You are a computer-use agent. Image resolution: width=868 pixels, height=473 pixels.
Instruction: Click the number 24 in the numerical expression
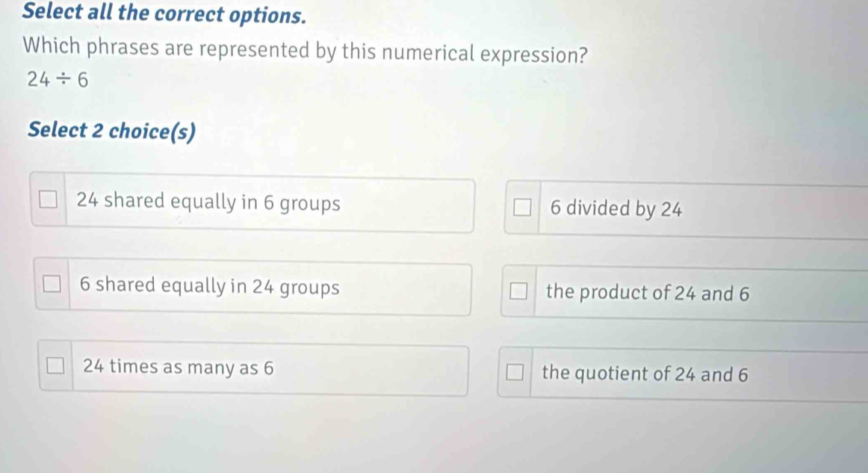coord(37,81)
